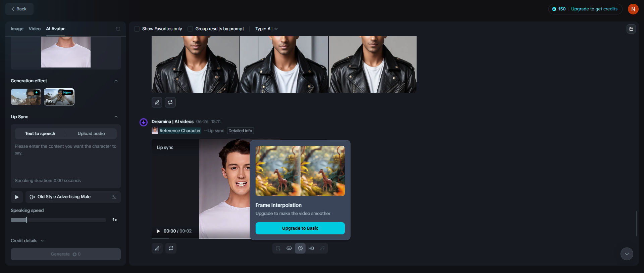Viewport: 644px width, 273px height.
Task: Click the orange N profile avatar
Action: pyautogui.click(x=633, y=9)
